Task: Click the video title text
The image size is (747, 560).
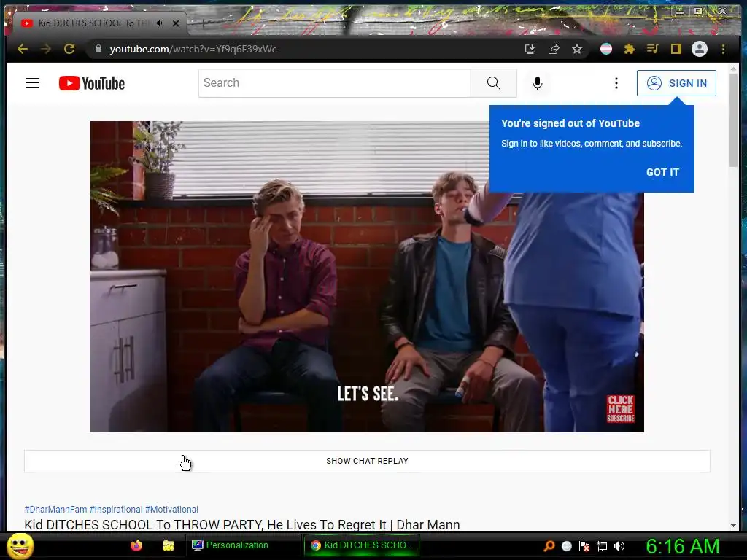Action: pyautogui.click(x=242, y=524)
